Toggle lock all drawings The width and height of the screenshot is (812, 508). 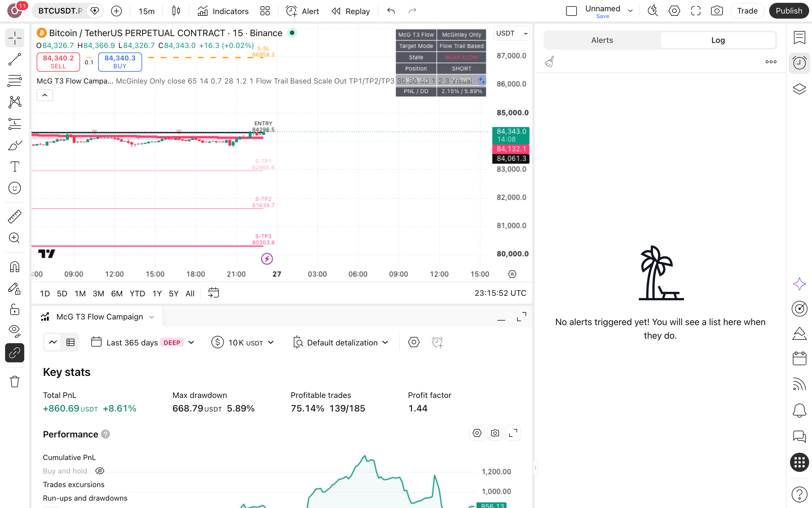pos(15,310)
